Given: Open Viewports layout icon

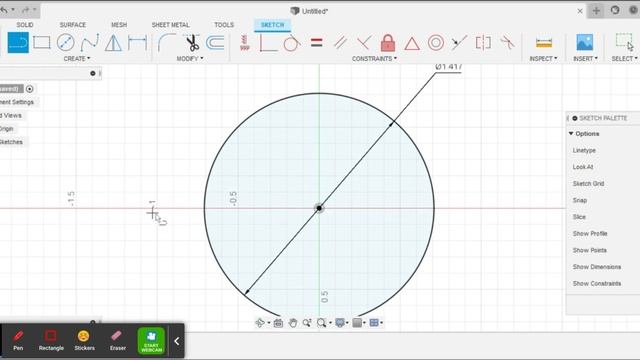Looking at the screenshot, I should tap(374, 323).
